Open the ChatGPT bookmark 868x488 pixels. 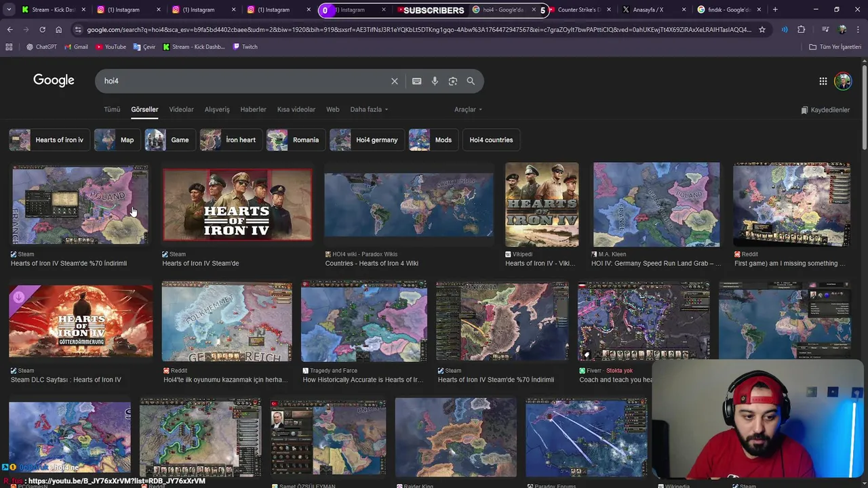click(41, 47)
